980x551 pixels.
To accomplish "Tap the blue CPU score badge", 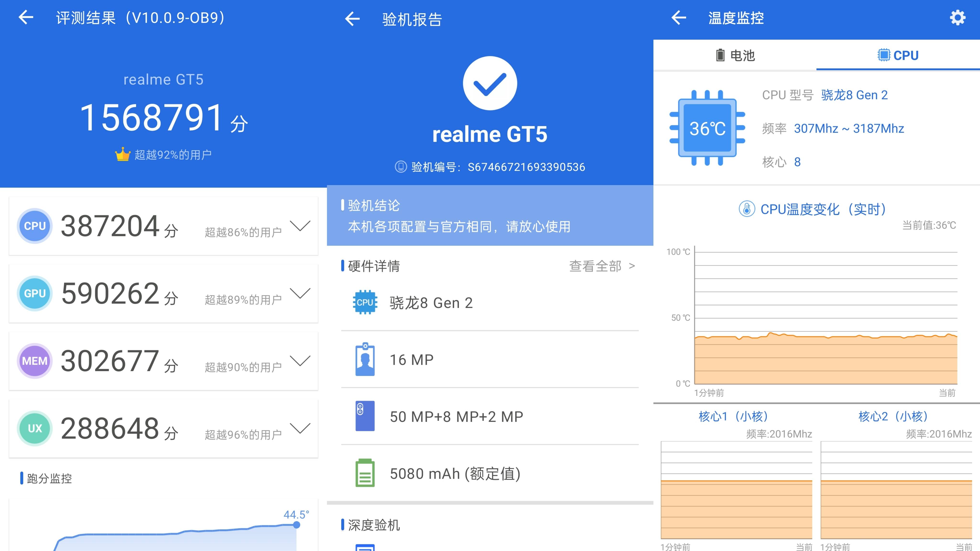I will click(x=35, y=226).
